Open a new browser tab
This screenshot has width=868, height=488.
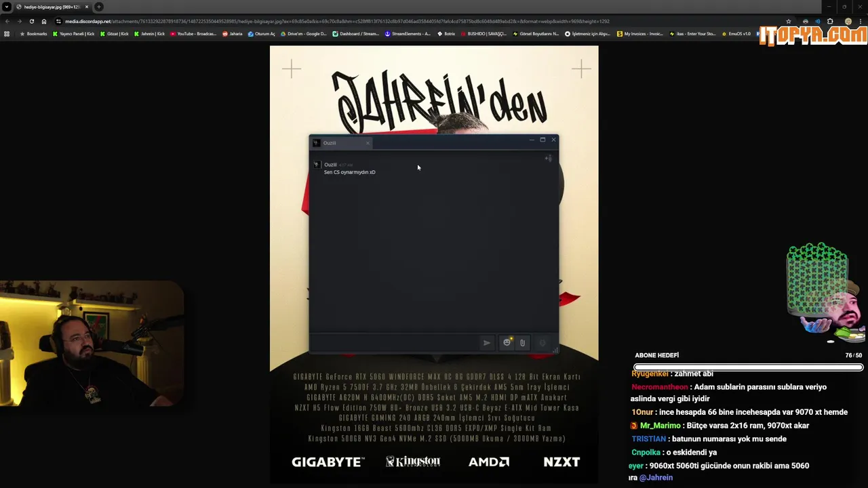99,7
